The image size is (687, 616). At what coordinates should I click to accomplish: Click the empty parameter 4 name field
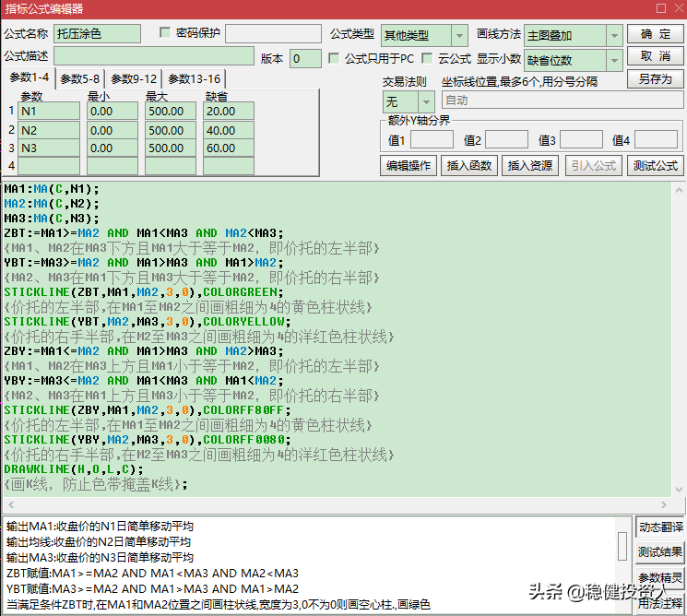point(49,166)
